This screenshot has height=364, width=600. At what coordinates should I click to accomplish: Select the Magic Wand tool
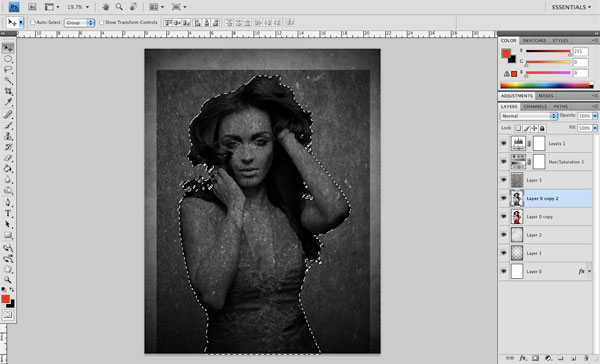8,80
